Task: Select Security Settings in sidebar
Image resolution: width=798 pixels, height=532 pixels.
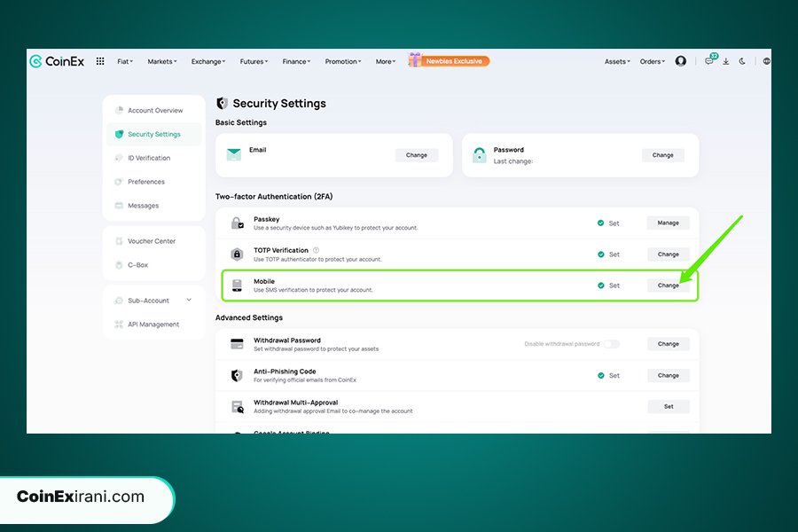Action: (x=154, y=135)
